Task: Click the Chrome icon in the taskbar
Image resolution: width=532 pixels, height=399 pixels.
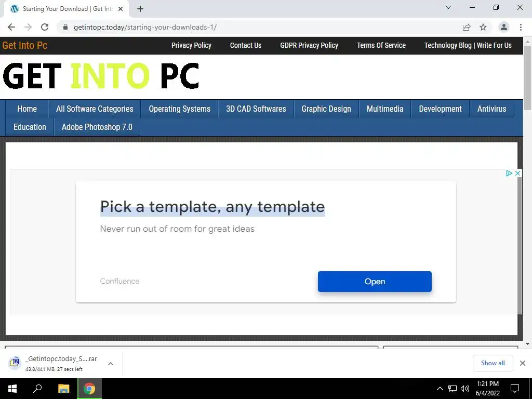Action: tap(89, 389)
